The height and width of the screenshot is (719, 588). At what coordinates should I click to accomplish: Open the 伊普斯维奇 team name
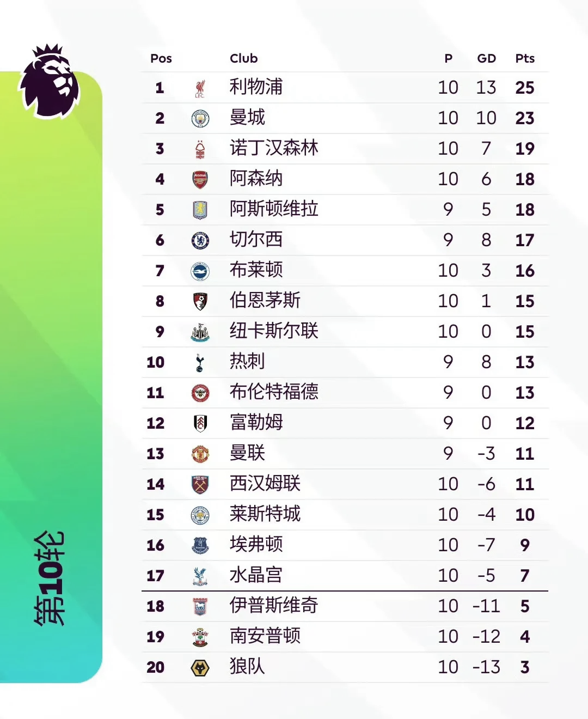(x=274, y=606)
